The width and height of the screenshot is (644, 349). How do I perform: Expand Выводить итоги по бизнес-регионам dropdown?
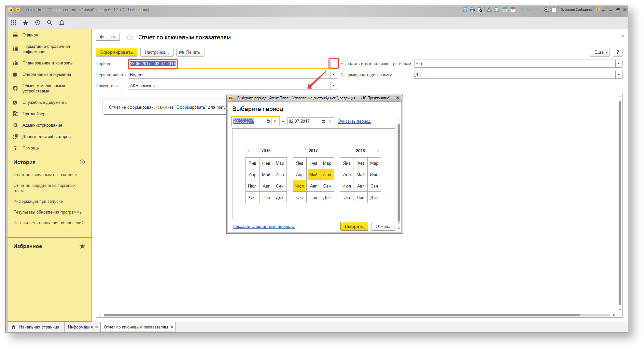point(619,63)
